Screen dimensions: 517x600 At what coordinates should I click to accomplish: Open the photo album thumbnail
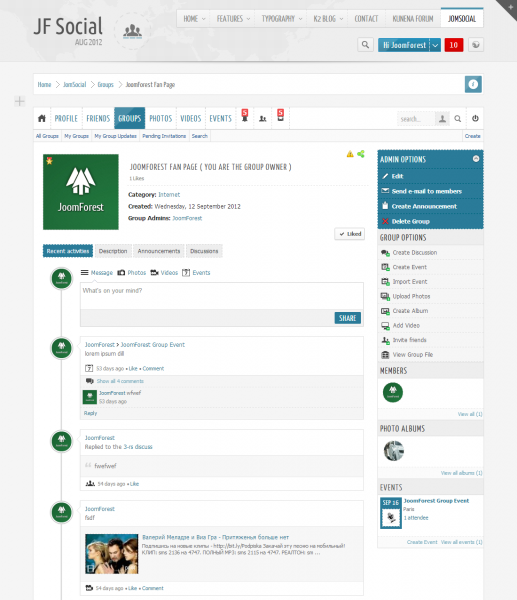394,450
